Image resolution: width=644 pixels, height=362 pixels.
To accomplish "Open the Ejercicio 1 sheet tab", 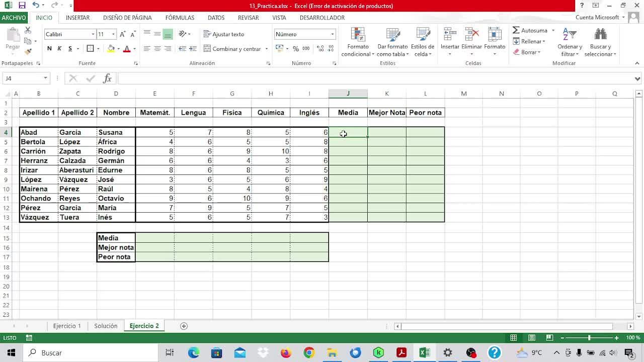I will point(67,326).
